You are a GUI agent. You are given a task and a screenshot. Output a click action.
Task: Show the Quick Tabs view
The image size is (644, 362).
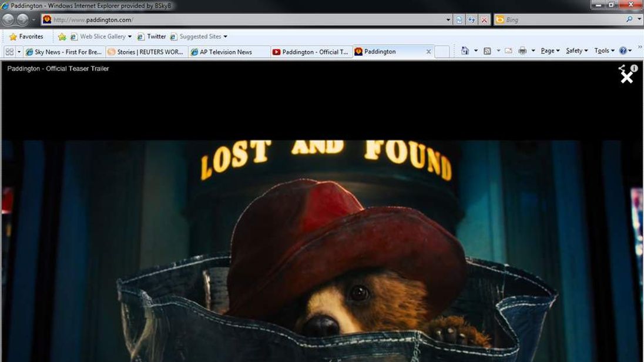(9, 52)
